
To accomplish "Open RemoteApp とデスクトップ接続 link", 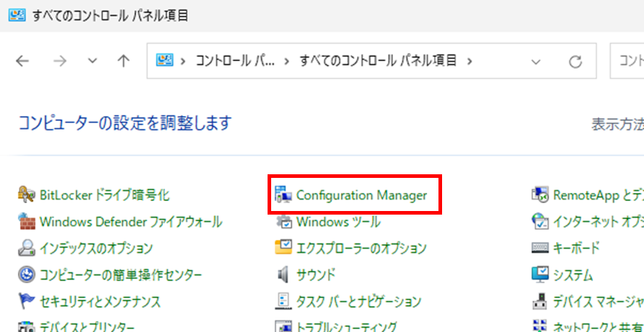I will (599, 195).
